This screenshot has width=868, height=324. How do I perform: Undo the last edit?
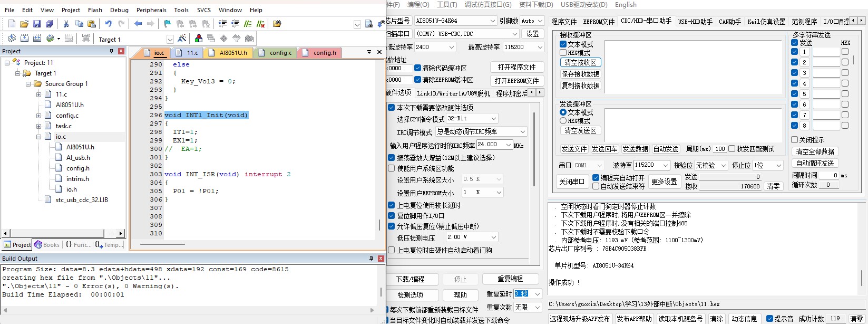(x=108, y=24)
